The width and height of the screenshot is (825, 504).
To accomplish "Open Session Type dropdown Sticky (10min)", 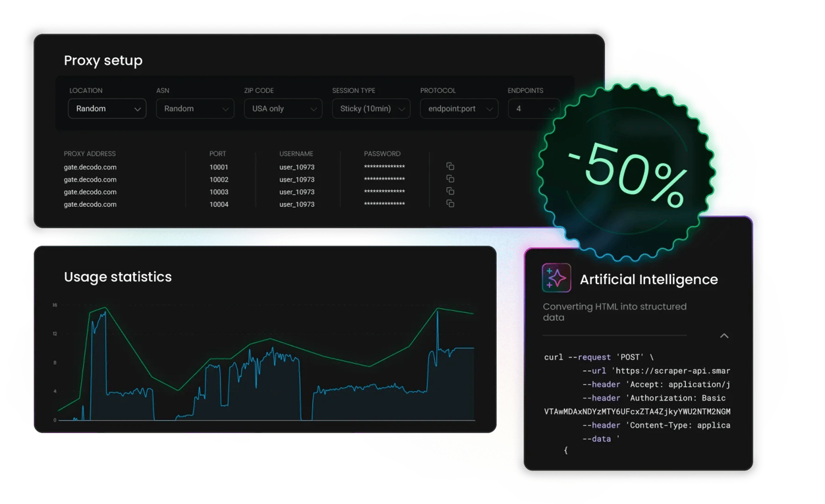I will (371, 109).
